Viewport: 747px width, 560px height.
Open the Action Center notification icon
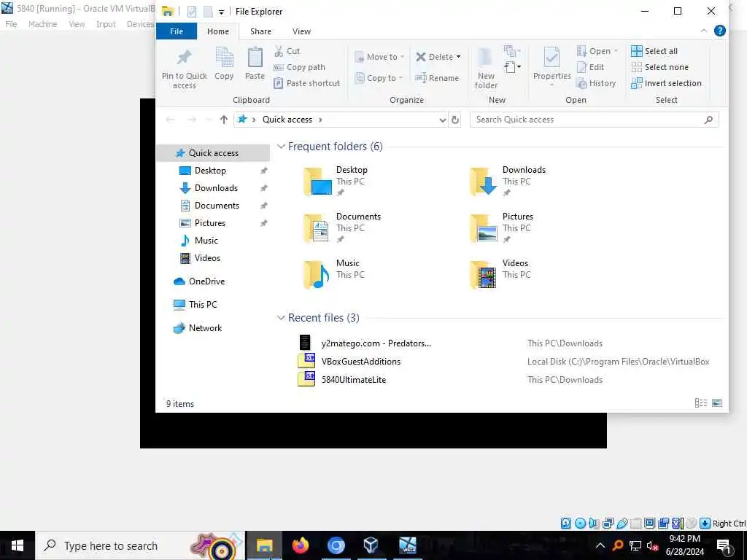[724, 546]
